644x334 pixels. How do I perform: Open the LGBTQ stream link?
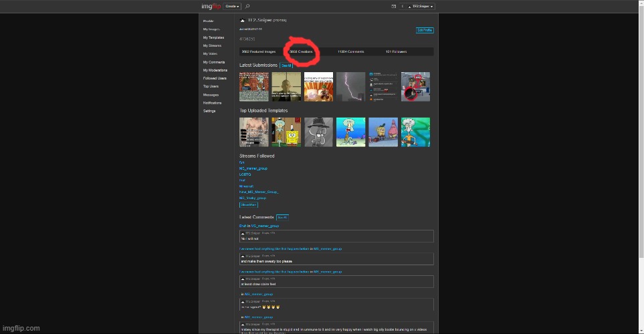[x=245, y=174]
